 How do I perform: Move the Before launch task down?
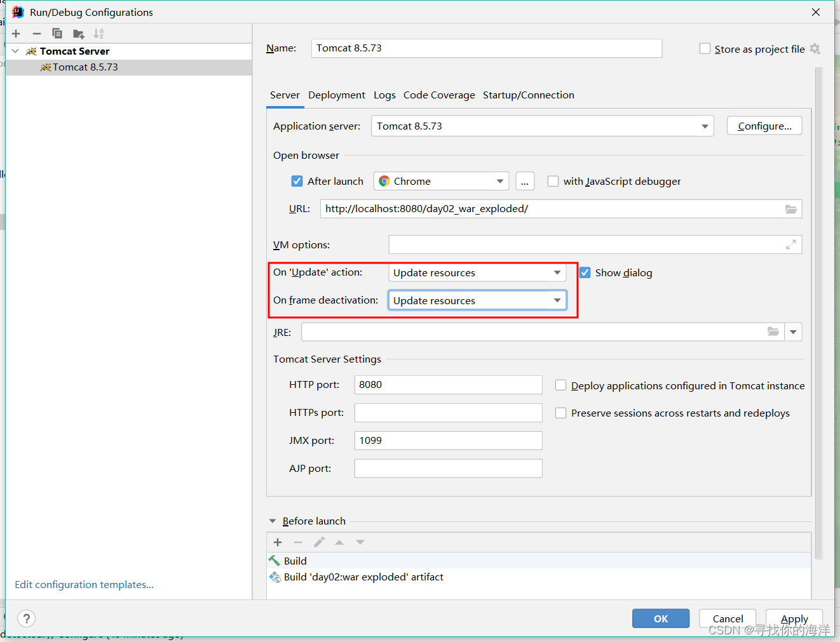(x=360, y=542)
